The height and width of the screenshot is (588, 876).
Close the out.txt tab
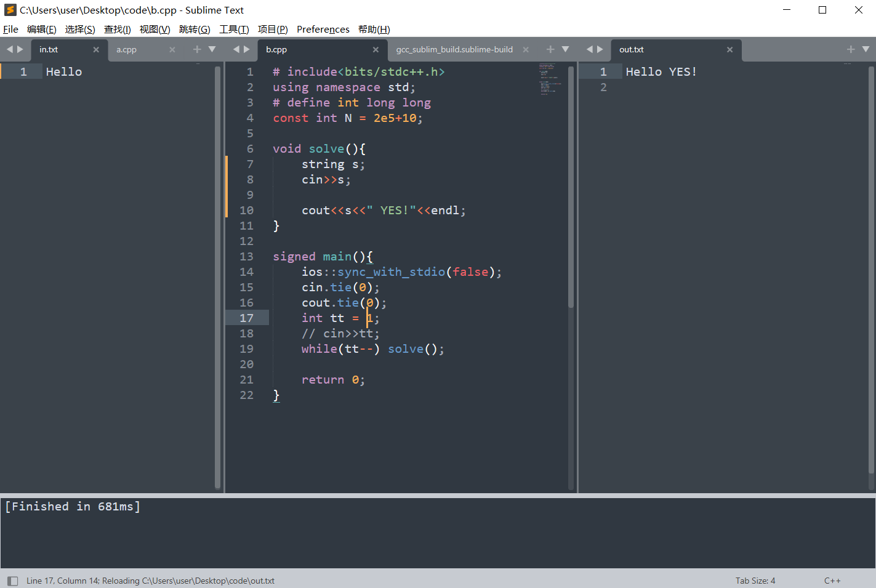coord(729,50)
